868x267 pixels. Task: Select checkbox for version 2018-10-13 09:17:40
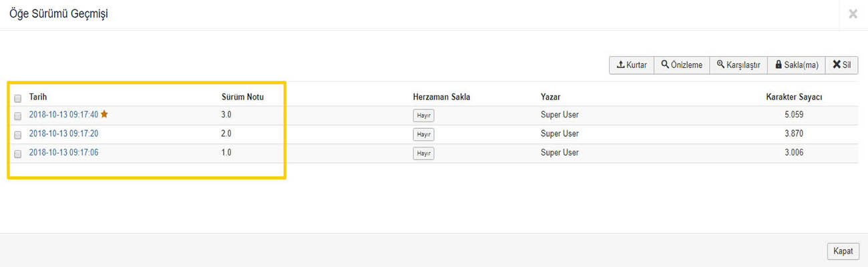click(x=17, y=115)
